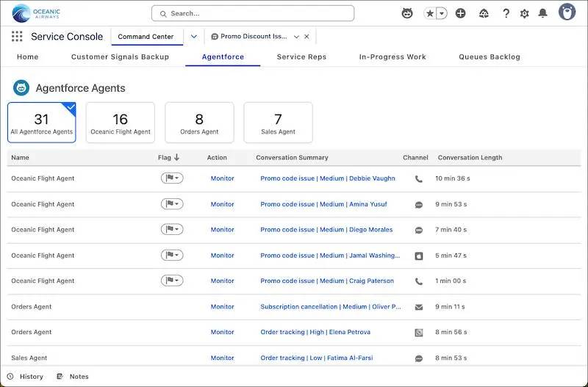Open flag dropdown for Jamal Washing... row

(x=172, y=255)
